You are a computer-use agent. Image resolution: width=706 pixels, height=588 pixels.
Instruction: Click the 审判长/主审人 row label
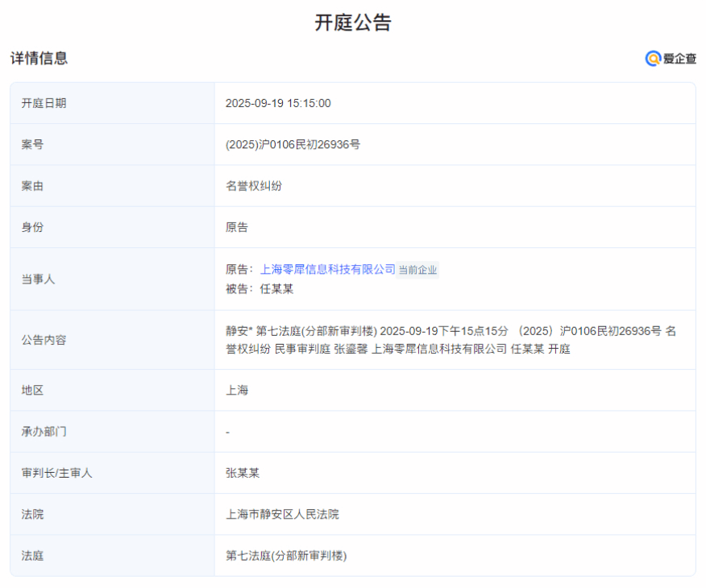(56, 474)
